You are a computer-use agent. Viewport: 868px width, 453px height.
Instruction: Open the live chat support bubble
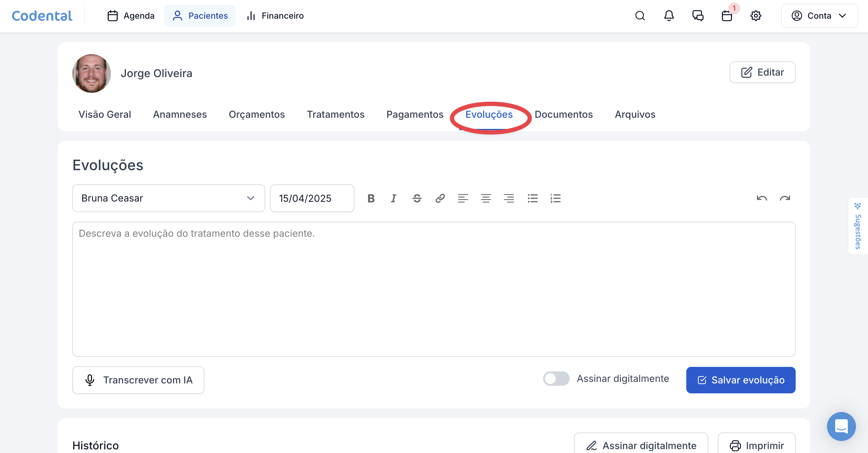(x=841, y=426)
